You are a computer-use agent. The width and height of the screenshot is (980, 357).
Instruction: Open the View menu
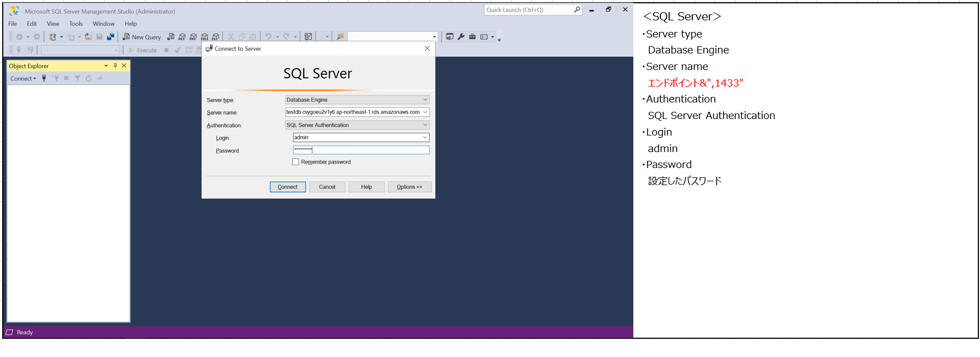[x=53, y=24]
